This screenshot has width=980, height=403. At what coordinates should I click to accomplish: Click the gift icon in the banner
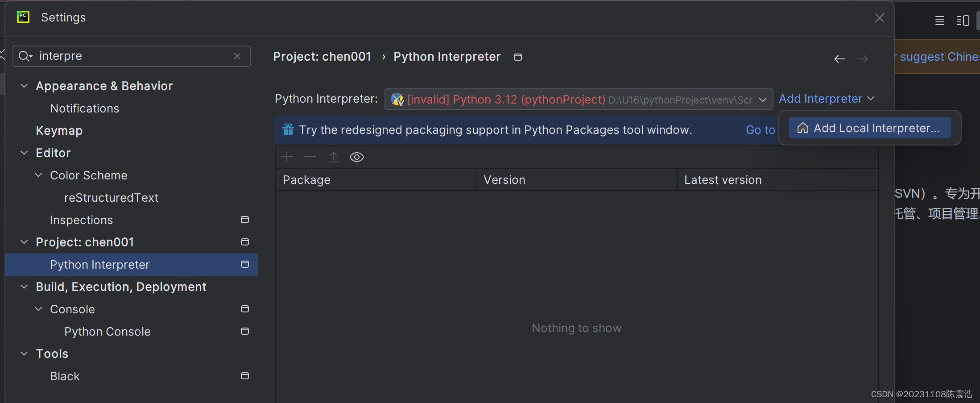coord(288,130)
